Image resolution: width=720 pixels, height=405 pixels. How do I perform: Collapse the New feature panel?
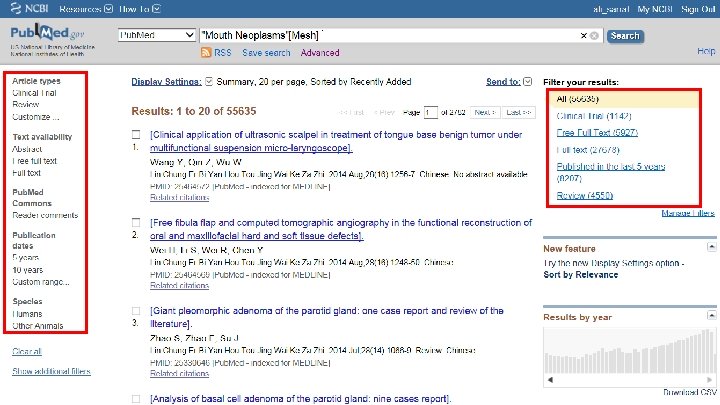point(711,248)
